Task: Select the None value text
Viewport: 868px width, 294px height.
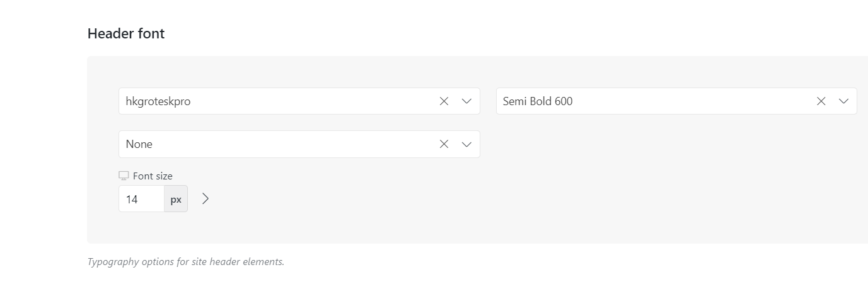Action: (139, 144)
